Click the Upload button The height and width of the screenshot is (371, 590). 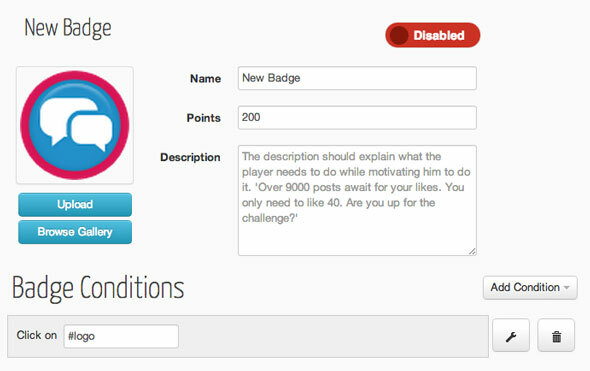coord(75,205)
